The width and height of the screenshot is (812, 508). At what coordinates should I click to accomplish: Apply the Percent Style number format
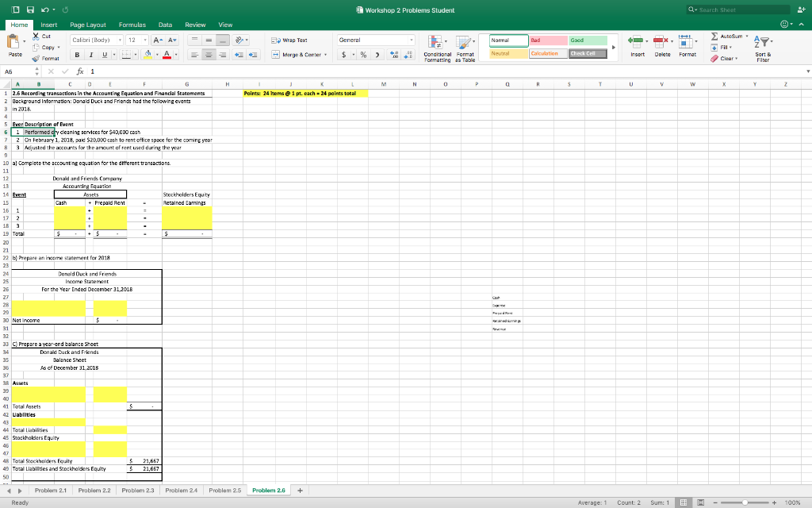[363, 56]
